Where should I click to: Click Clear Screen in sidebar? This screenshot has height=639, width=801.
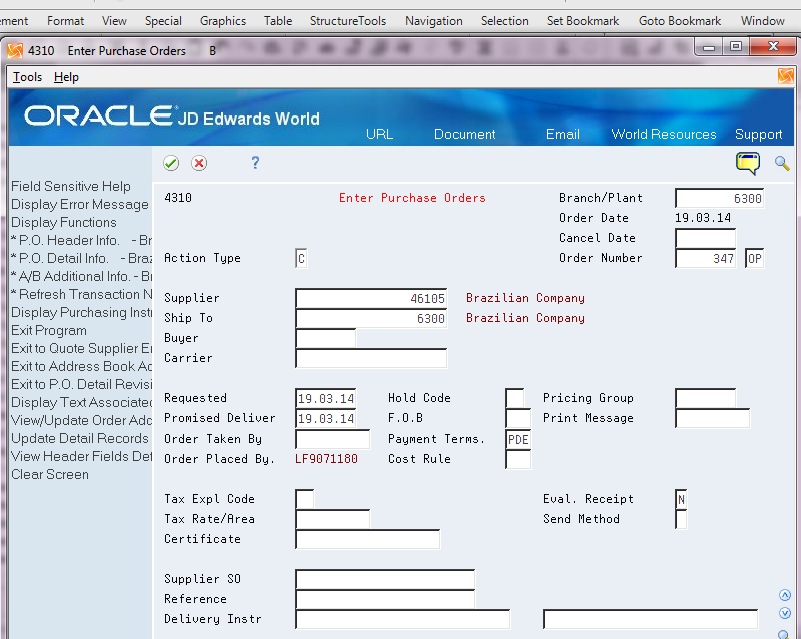[x=50, y=475]
